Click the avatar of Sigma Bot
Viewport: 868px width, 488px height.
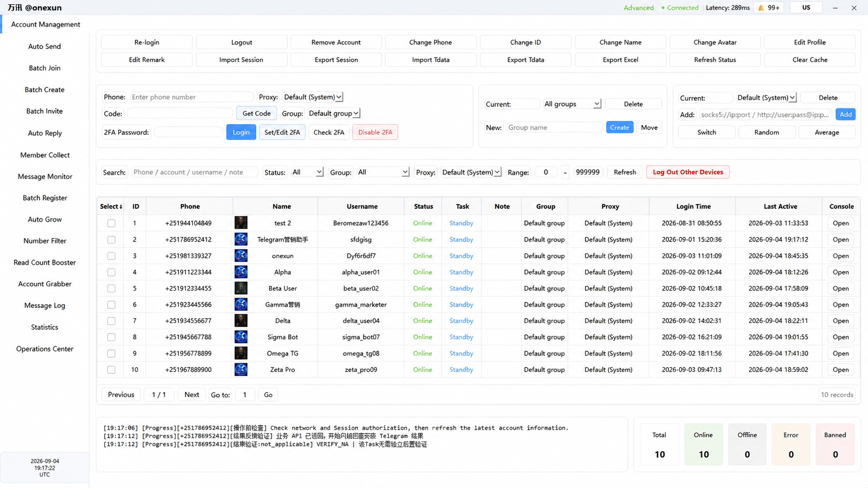click(241, 337)
